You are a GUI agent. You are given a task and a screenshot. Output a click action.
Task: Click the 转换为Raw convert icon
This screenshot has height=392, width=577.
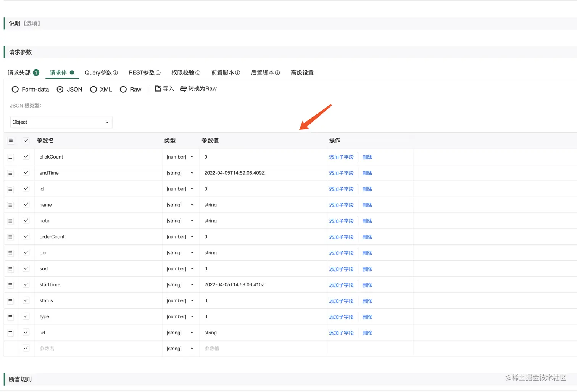tap(183, 88)
